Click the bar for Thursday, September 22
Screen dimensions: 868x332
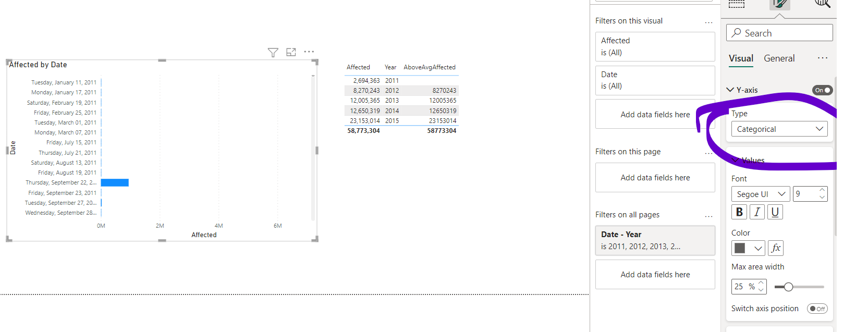(115, 182)
